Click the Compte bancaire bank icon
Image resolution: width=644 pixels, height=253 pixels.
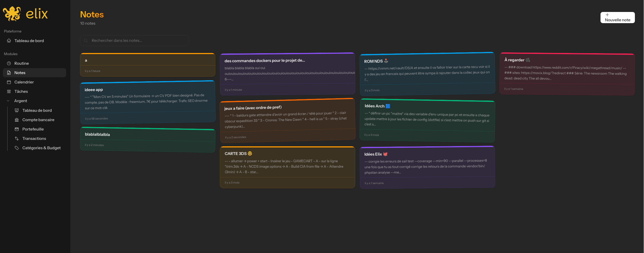(x=17, y=120)
